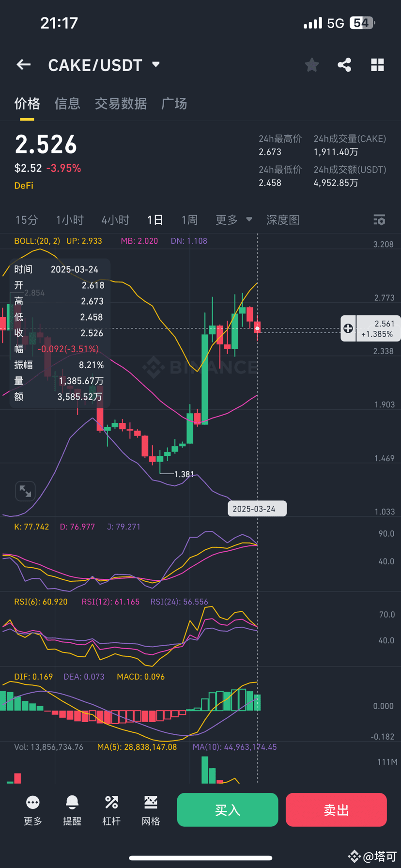The height and width of the screenshot is (868, 401).
Task: Tap the K: 77.742 KDJ value
Action: [31, 527]
